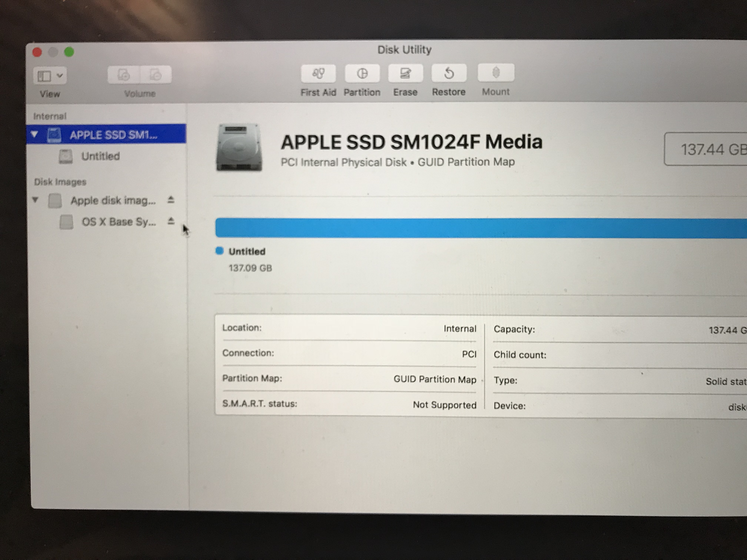This screenshot has width=747, height=560.
Task: Click the Erase toolbar icon
Action: [405, 73]
